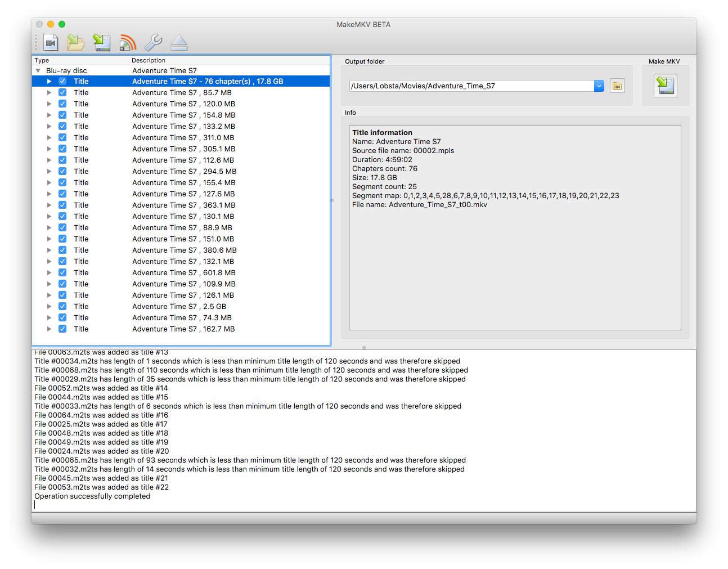Select the row Adventure Time S7, 132.1 MB

point(181,262)
